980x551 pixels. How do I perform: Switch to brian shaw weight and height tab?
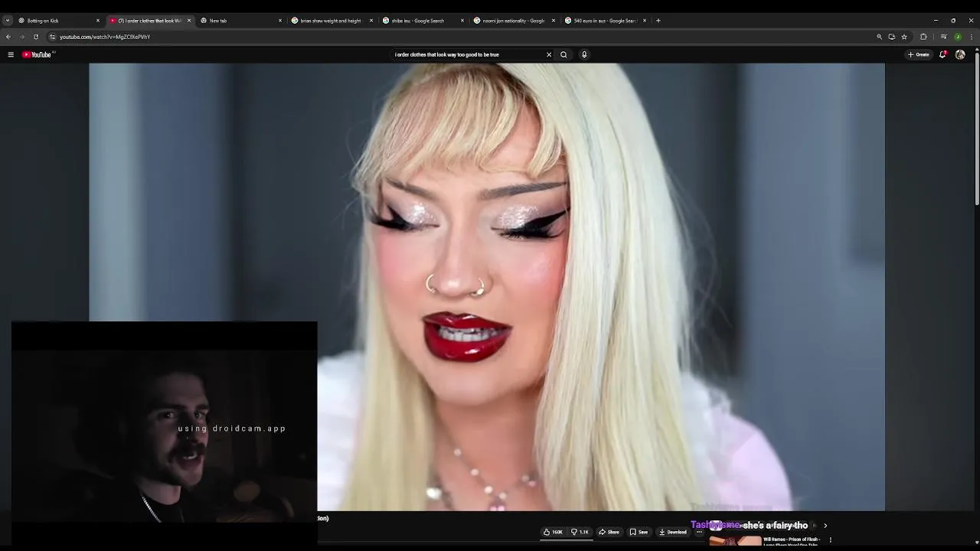[x=332, y=21]
